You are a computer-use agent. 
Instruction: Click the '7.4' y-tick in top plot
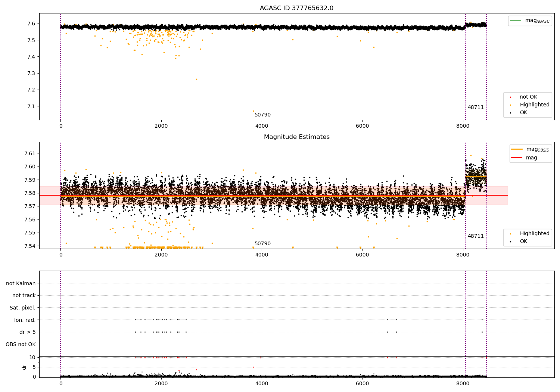point(32,57)
